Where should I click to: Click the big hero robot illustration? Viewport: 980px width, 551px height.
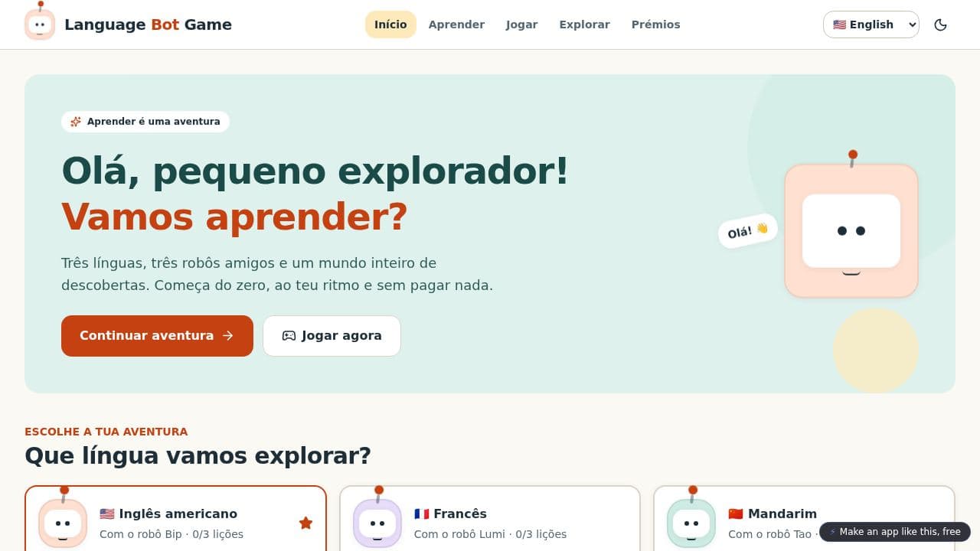point(851,226)
